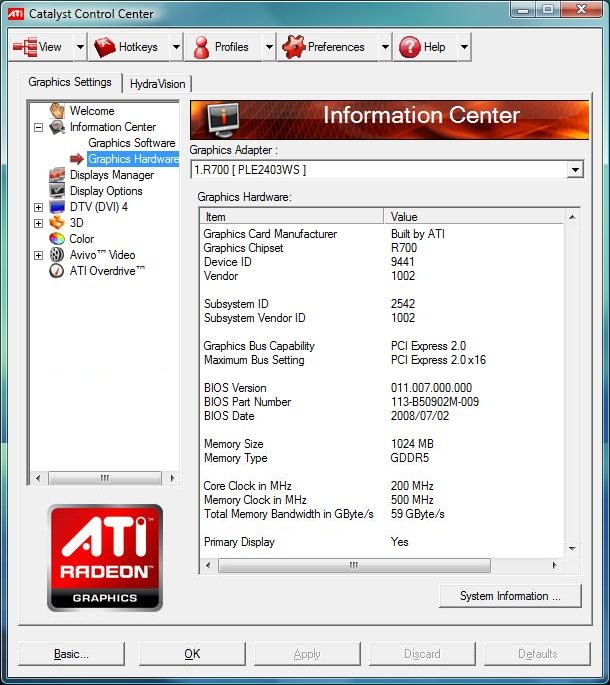This screenshot has width=610, height=685.
Task: Click the ATI Radeon Graphics logo
Action: tap(105, 558)
